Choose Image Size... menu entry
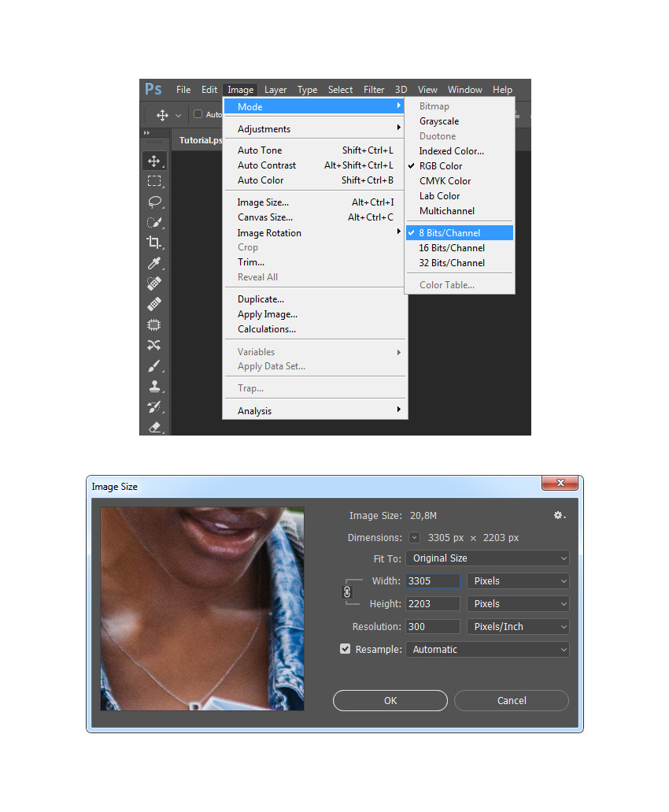The width and height of the screenshot is (669, 812). coord(315,202)
